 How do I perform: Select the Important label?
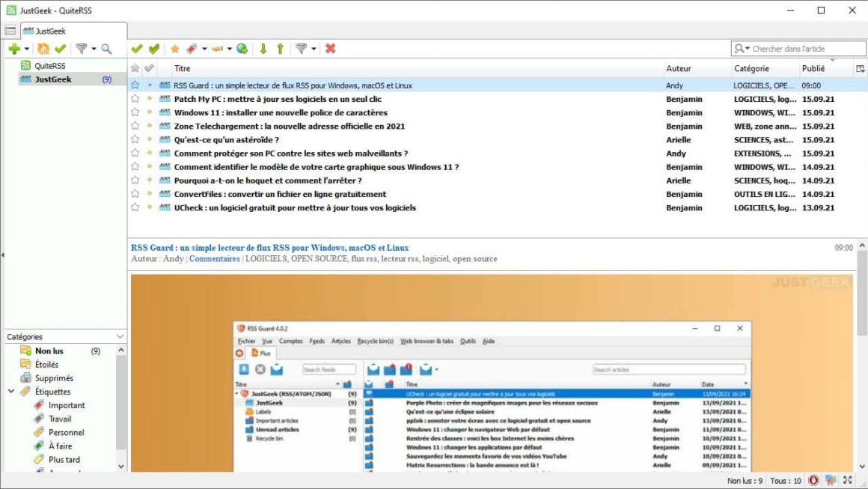click(67, 405)
